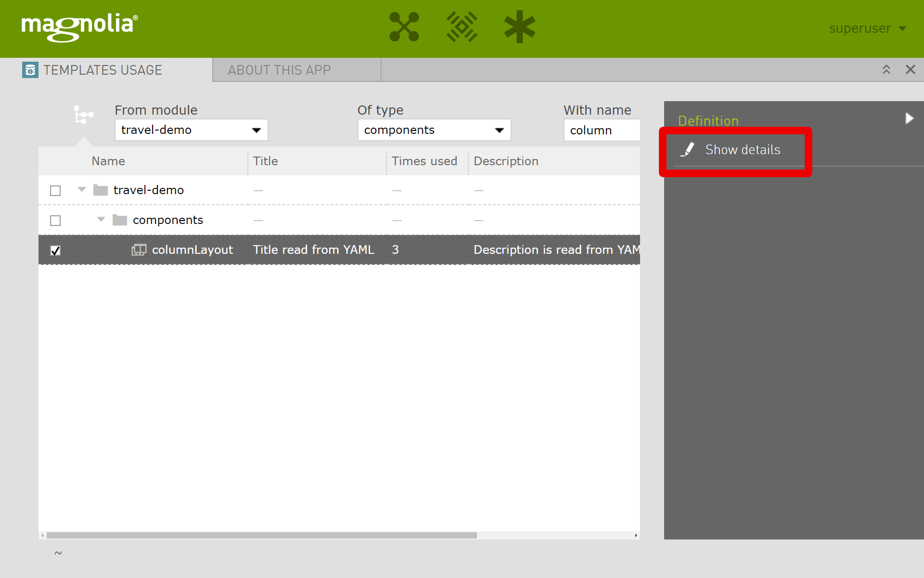Click the travel-demo folder icon
This screenshot has width=924, height=578.
101,190
